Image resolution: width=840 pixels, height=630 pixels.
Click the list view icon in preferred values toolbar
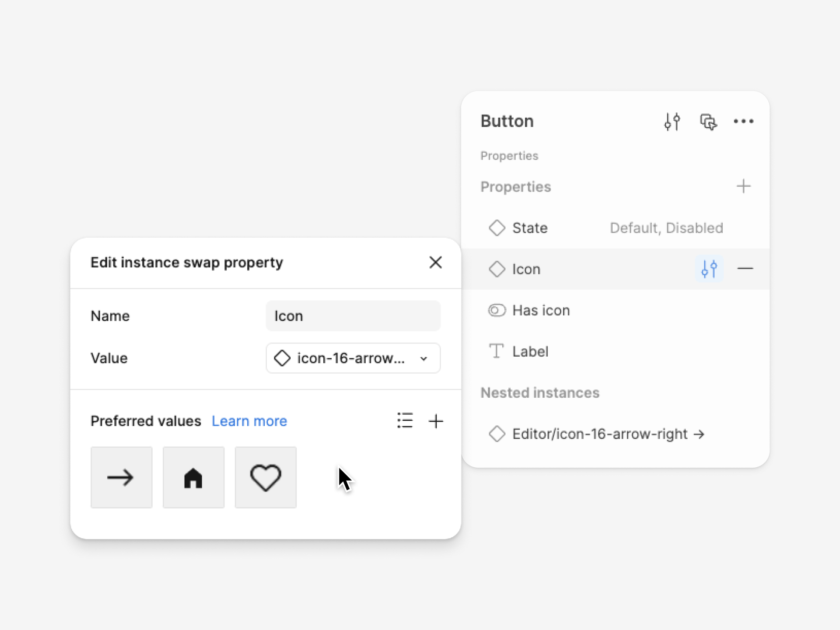404,420
